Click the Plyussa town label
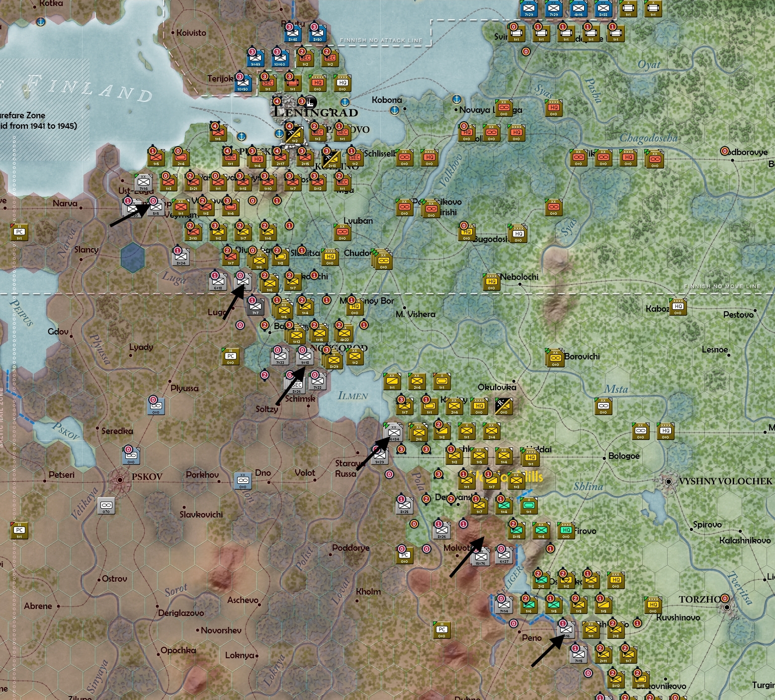 (x=184, y=388)
